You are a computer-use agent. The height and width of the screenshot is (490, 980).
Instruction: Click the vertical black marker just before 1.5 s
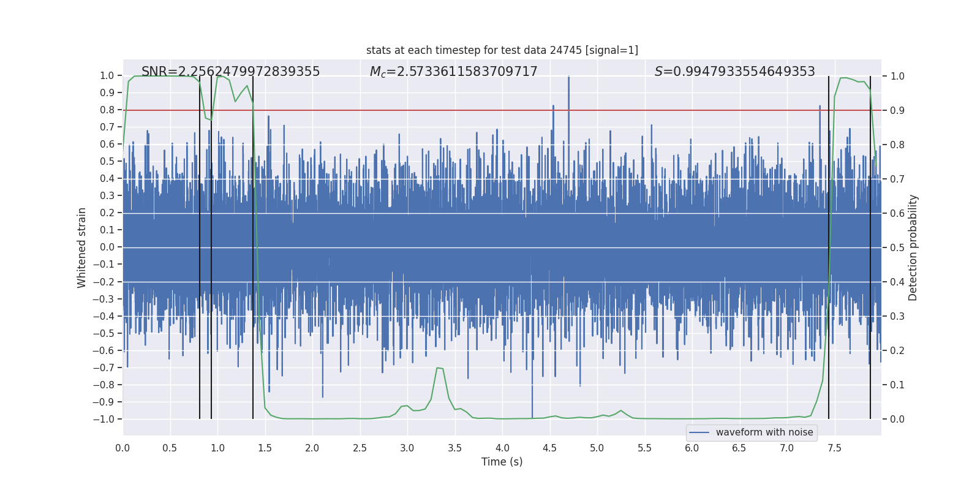(253, 247)
